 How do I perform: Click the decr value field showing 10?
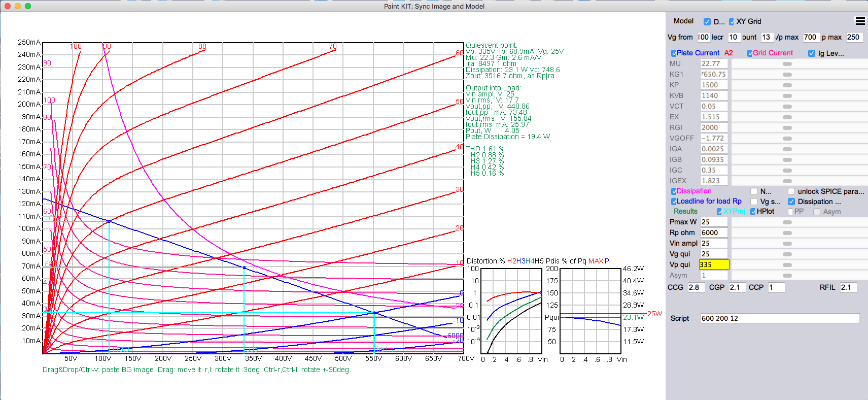734,37
